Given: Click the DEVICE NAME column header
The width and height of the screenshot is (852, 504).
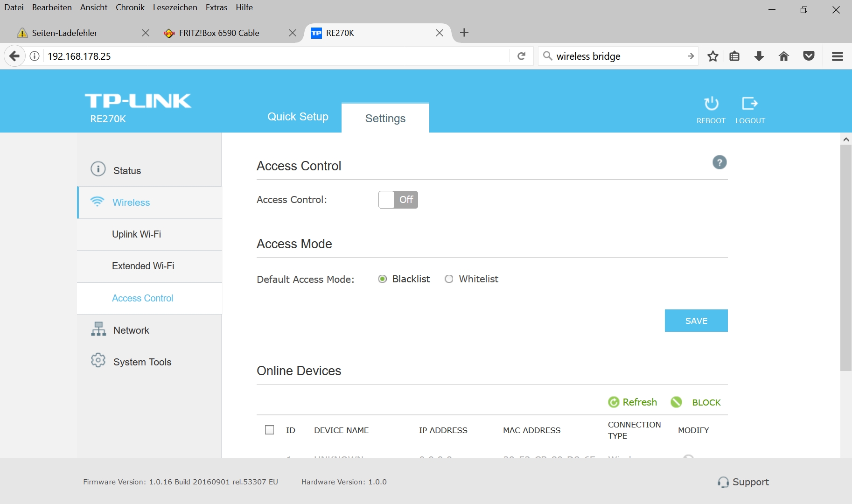Looking at the screenshot, I should point(342,430).
